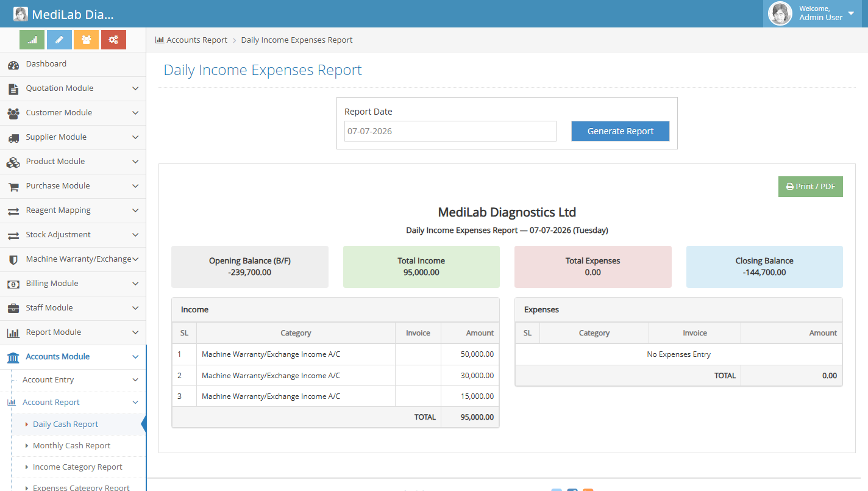Click the orange users shortcut icon
868x491 pixels.
coord(86,40)
